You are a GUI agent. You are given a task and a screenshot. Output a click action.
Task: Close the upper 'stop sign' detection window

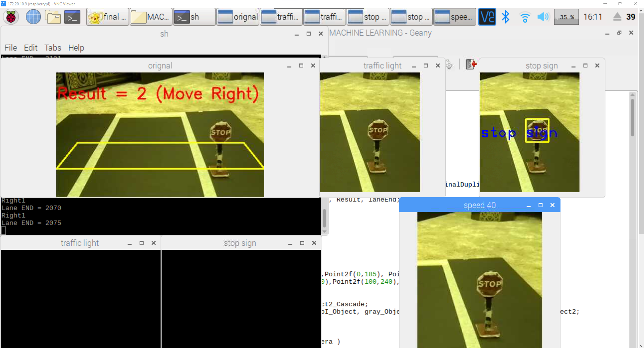pyautogui.click(x=597, y=66)
